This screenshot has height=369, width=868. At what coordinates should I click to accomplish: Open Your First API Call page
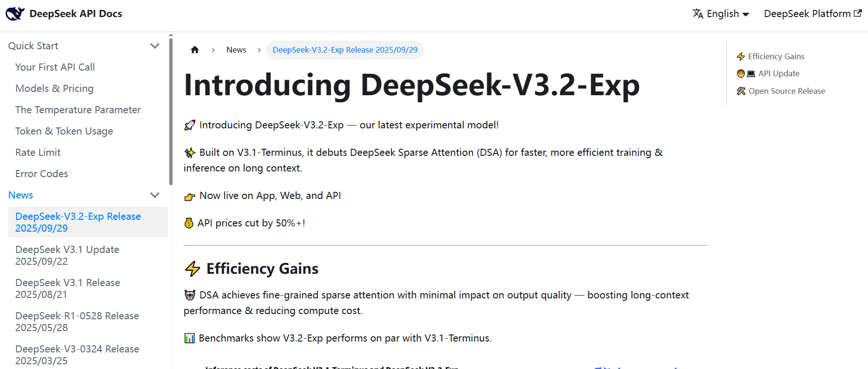tap(55, 67)
